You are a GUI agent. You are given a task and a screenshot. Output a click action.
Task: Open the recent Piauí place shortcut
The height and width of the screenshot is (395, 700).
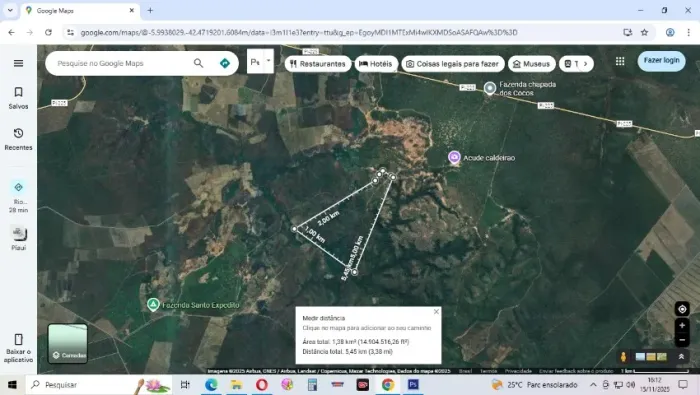tap(18, 238)
